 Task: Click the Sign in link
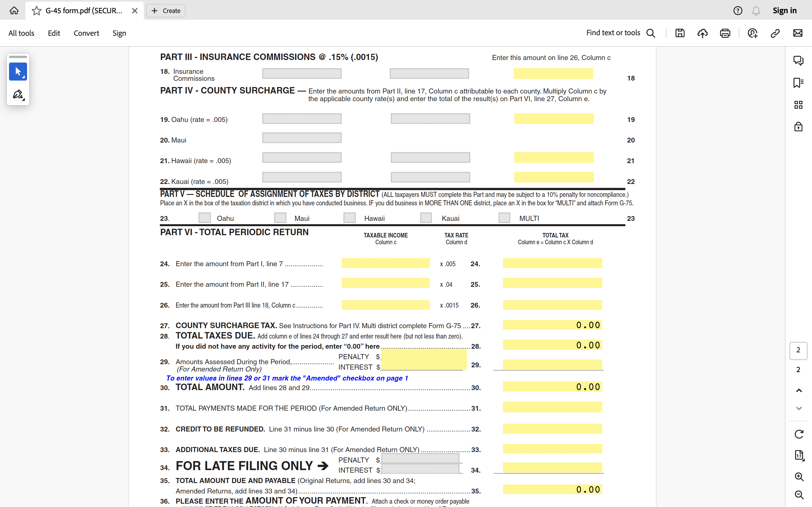[784, 11]
